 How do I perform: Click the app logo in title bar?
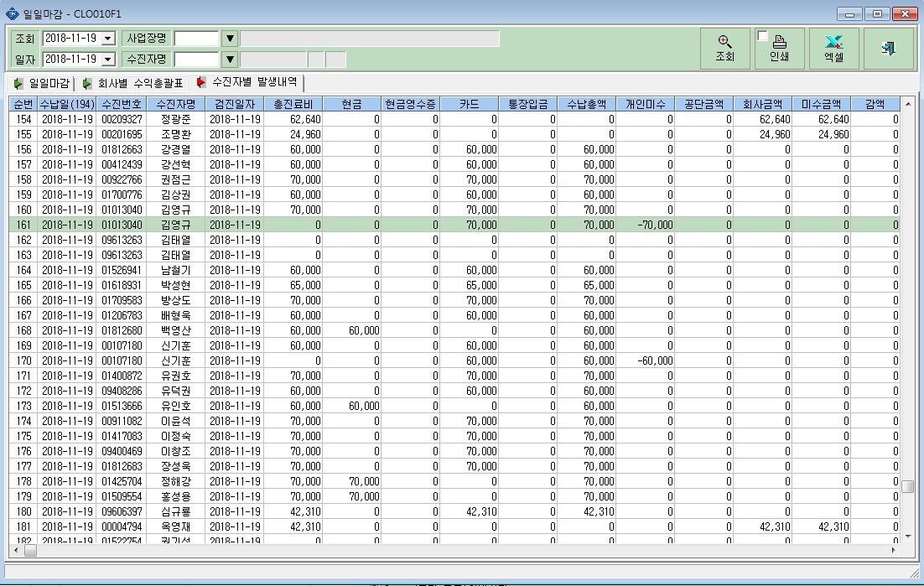tap(12, 13)
